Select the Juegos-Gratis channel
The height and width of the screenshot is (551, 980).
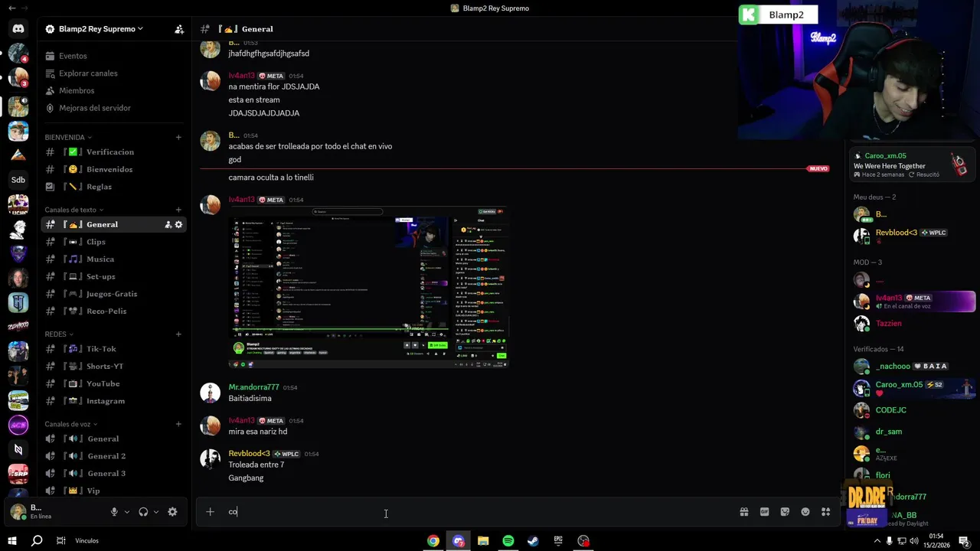114,294
